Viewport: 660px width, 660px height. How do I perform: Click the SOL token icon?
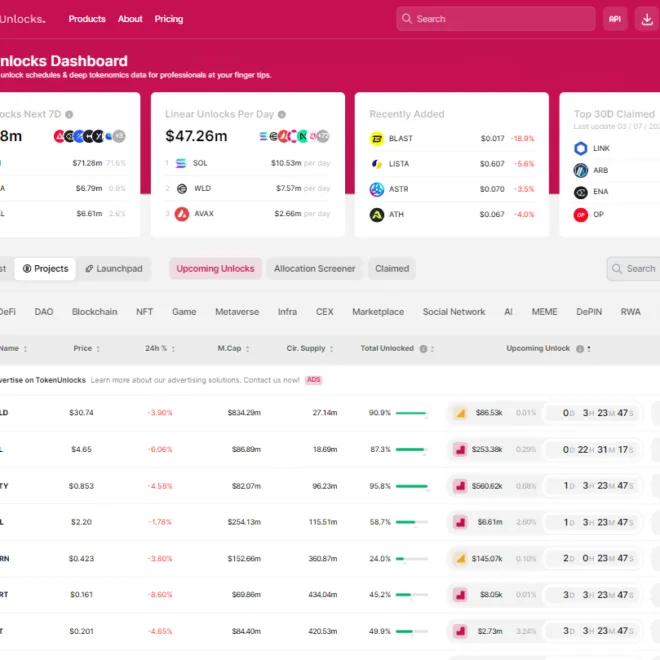point(181,163)
